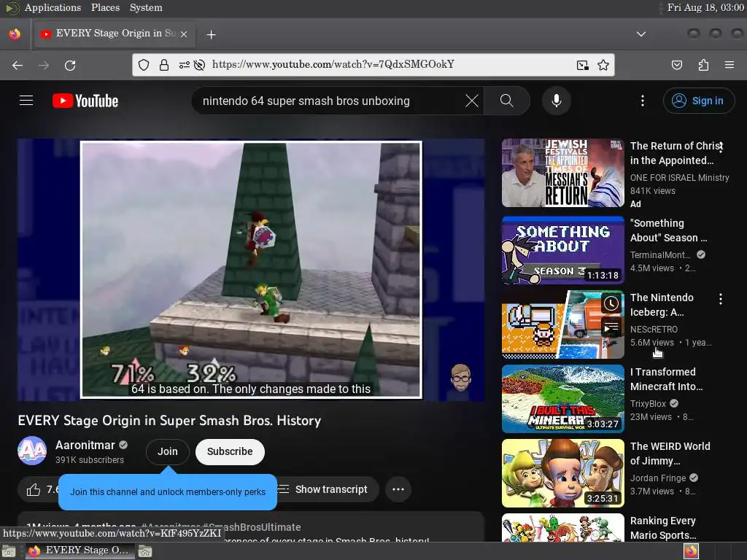Open Nintendo Iceberg video thumbnail

(562, 324)
